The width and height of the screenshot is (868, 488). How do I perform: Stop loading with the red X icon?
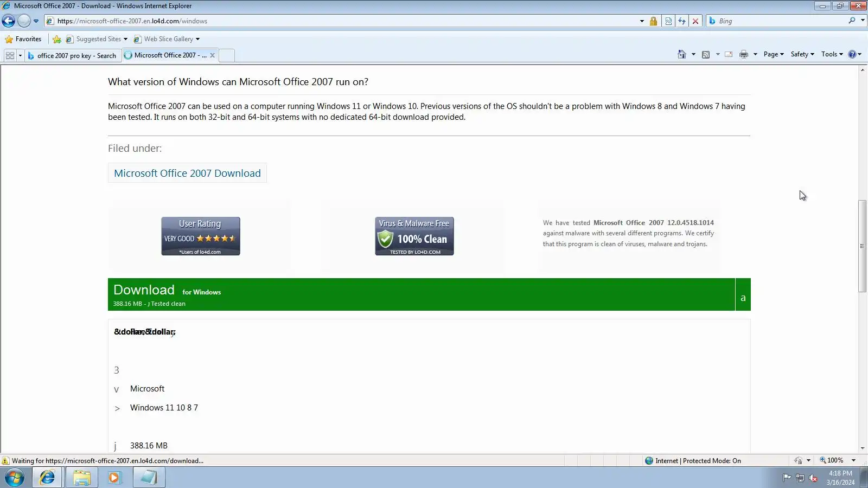point(695,21)
